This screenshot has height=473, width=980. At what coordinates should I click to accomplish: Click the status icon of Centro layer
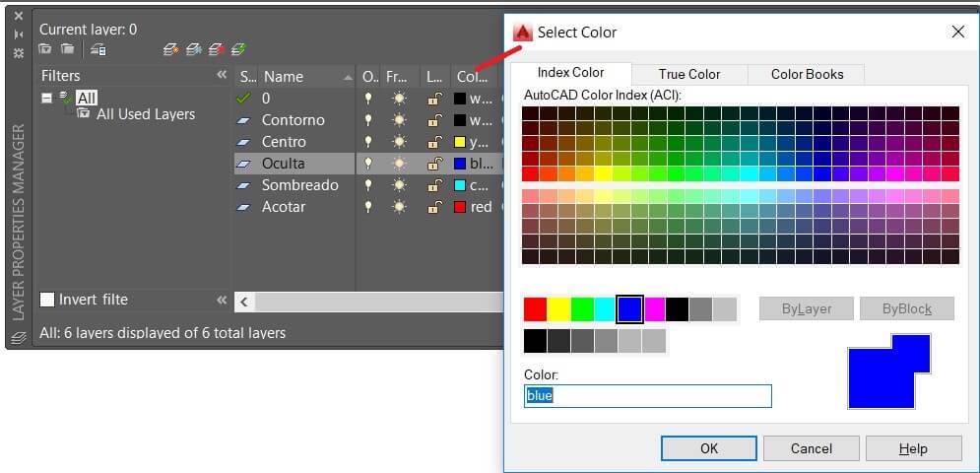243,142
